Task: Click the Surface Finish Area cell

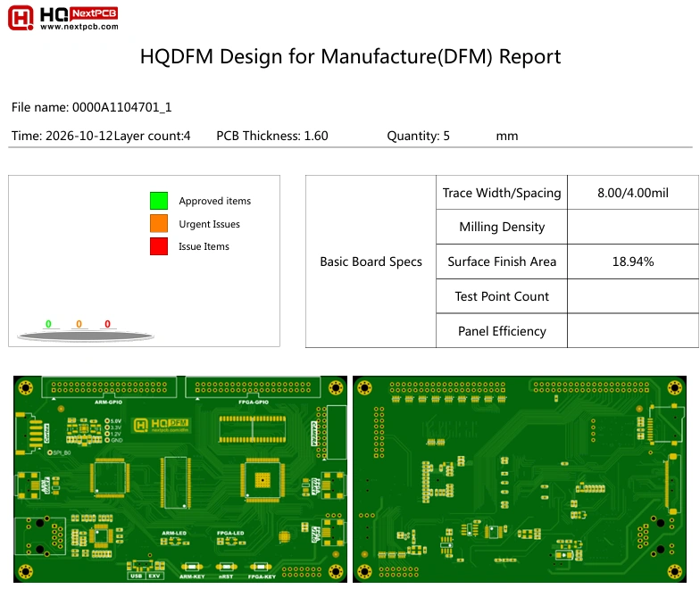Action: (x=502, y=261)
